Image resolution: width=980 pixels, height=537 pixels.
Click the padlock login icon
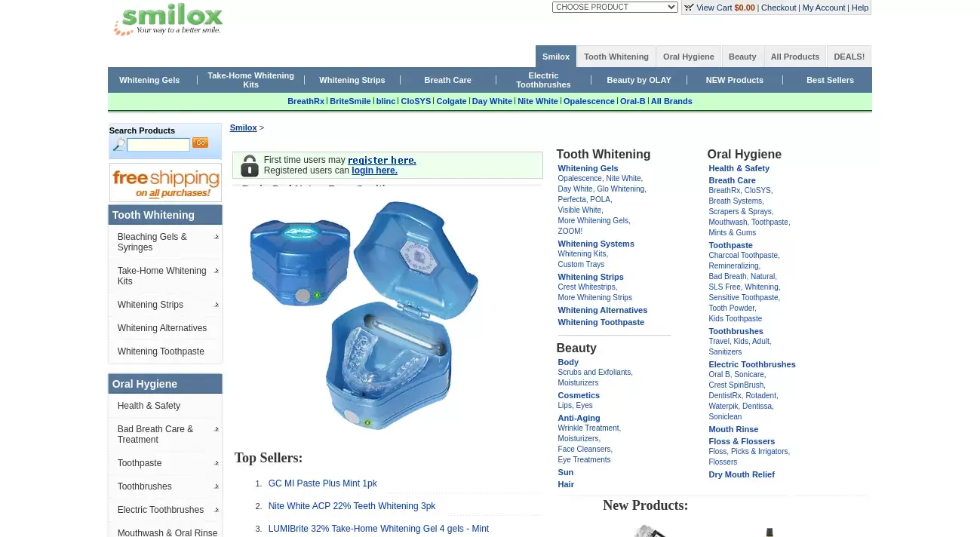tap(249, 165)
